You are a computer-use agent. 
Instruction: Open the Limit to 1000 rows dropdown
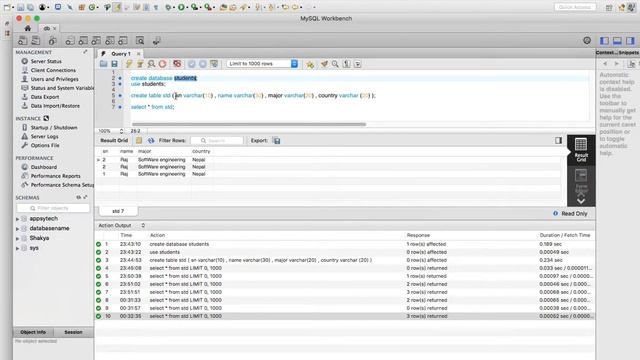262,64
